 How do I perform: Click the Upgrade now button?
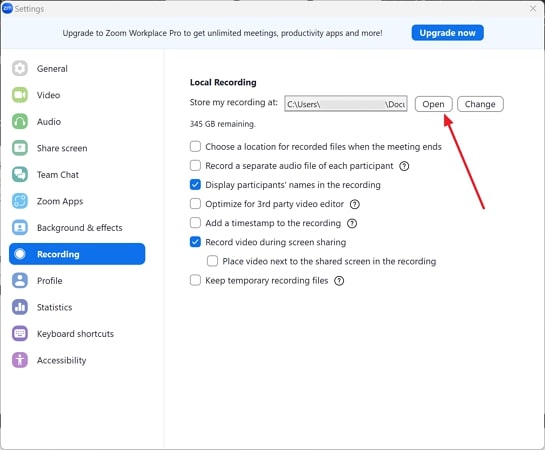(x=447, y=33)
